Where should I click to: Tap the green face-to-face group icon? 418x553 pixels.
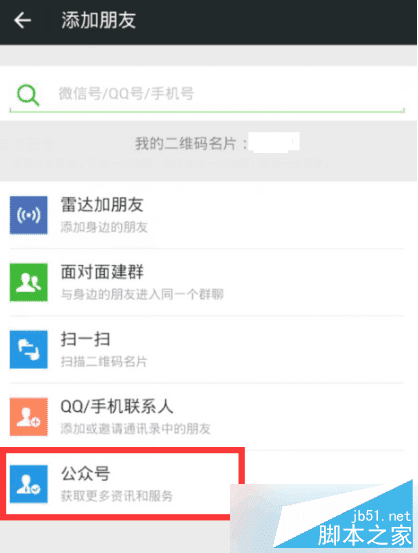[x=29, y=282]
